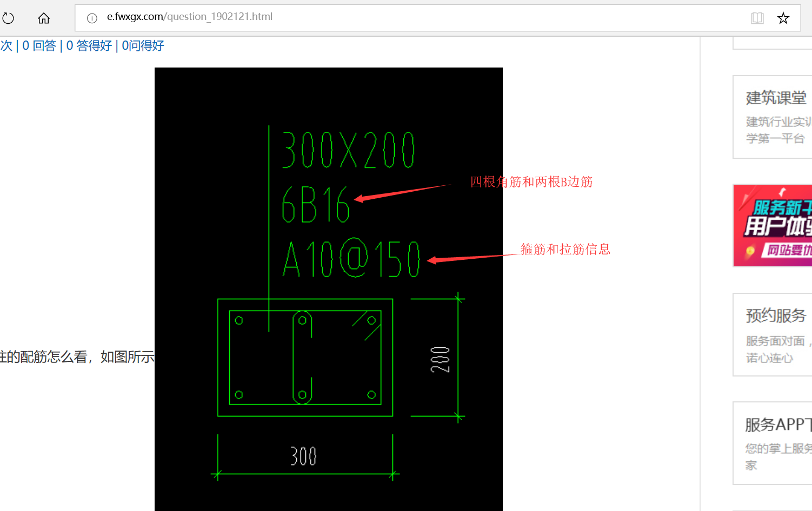This screenshot has height=511, width=812.
Task: View site information icon in address bar
Action: (92, 18)
